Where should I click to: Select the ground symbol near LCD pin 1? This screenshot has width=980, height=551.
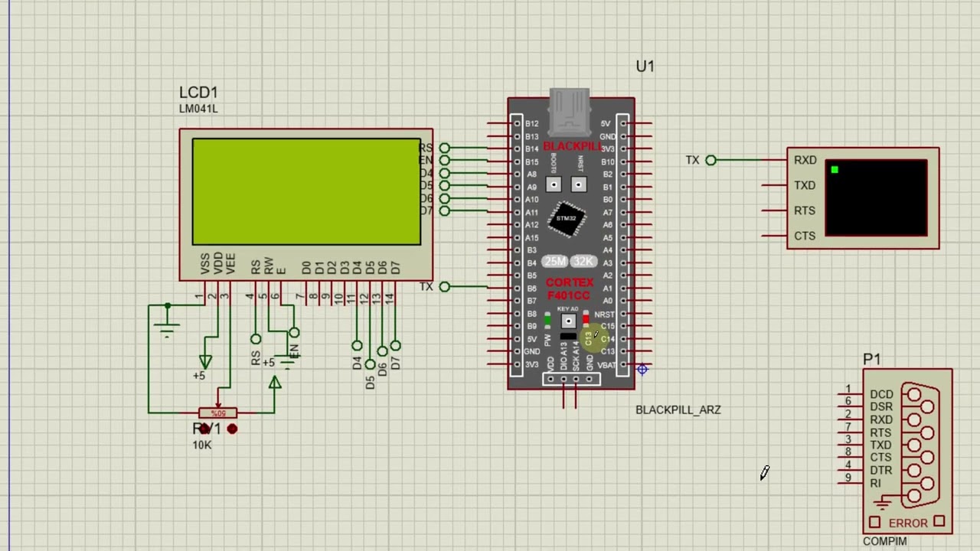tap(167, 321)
